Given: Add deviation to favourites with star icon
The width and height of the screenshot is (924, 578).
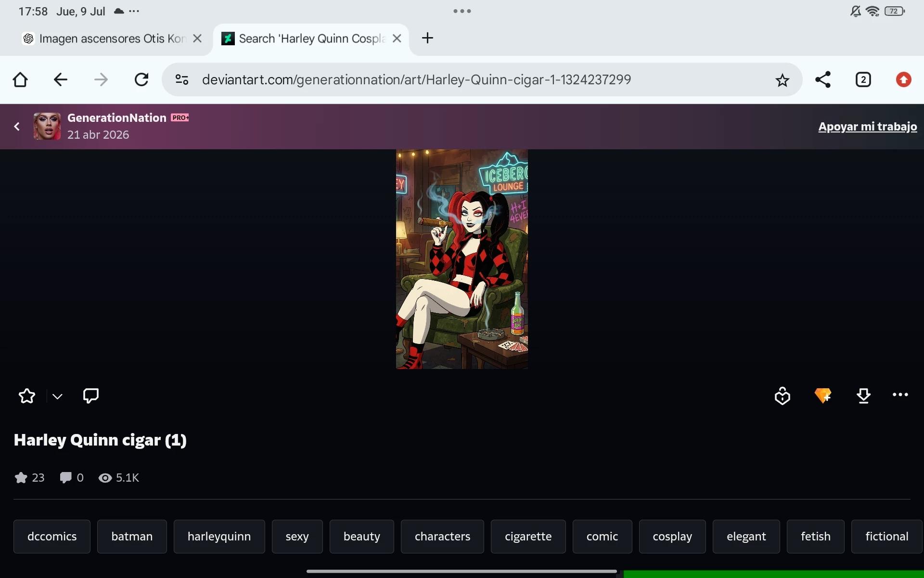Looking at the screenshot, I should click(27, 396).
